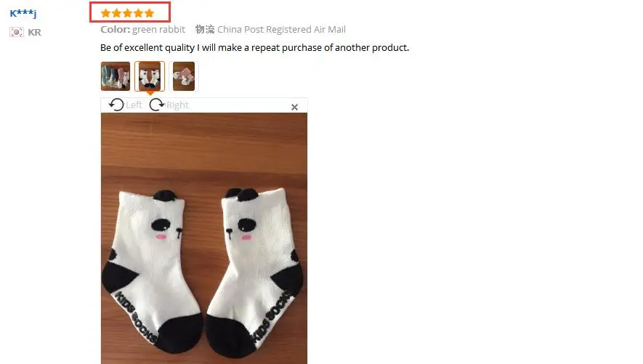Click the 'Color:' label

tap(116, 30)
